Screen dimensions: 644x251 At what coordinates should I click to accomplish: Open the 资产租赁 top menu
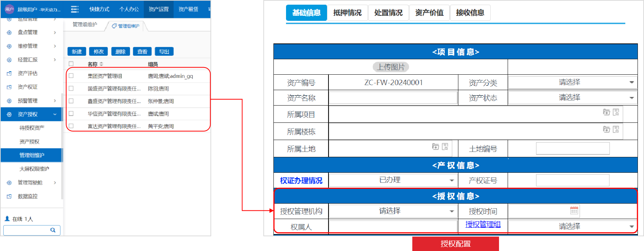[189, 9]
